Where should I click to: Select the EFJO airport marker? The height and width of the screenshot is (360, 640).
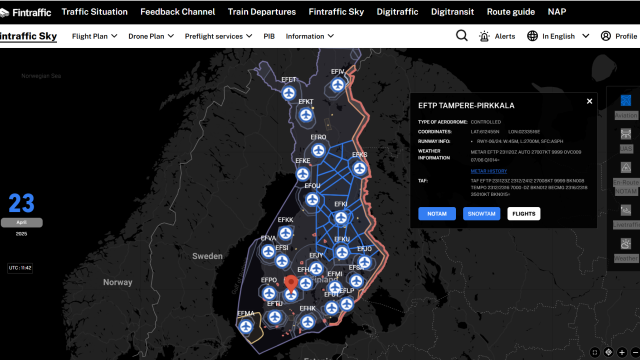coord(364,262)
